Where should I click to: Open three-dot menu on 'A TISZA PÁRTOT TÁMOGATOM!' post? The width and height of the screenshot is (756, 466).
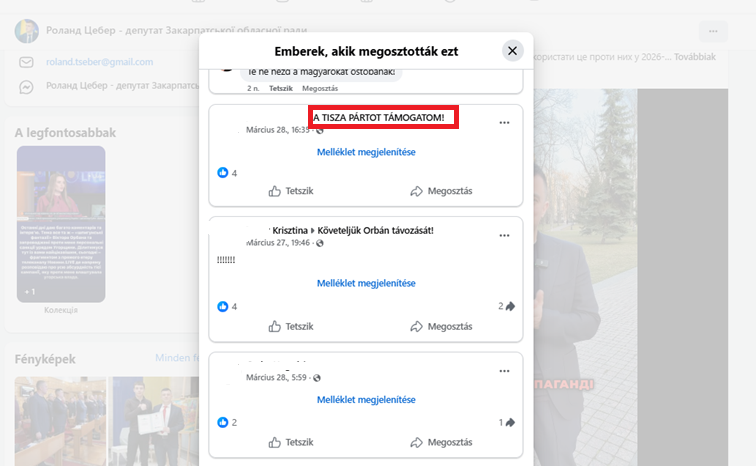coord(504,123)
